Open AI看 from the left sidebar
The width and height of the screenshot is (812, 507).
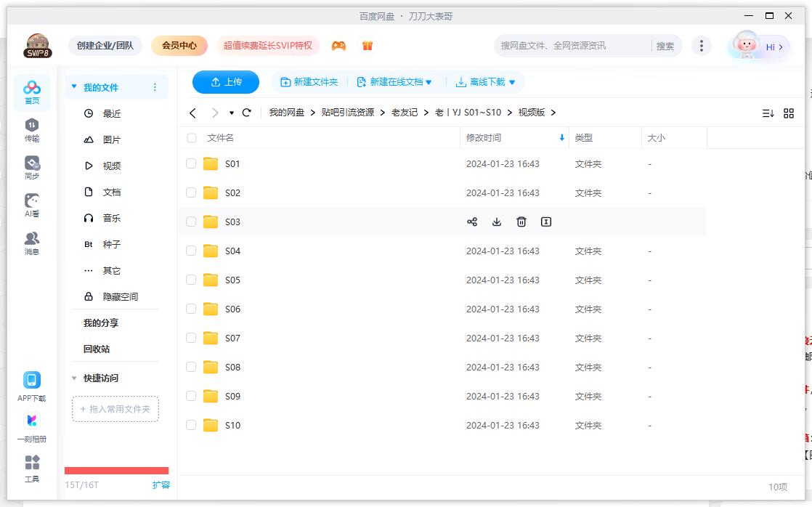pos(31,204)
